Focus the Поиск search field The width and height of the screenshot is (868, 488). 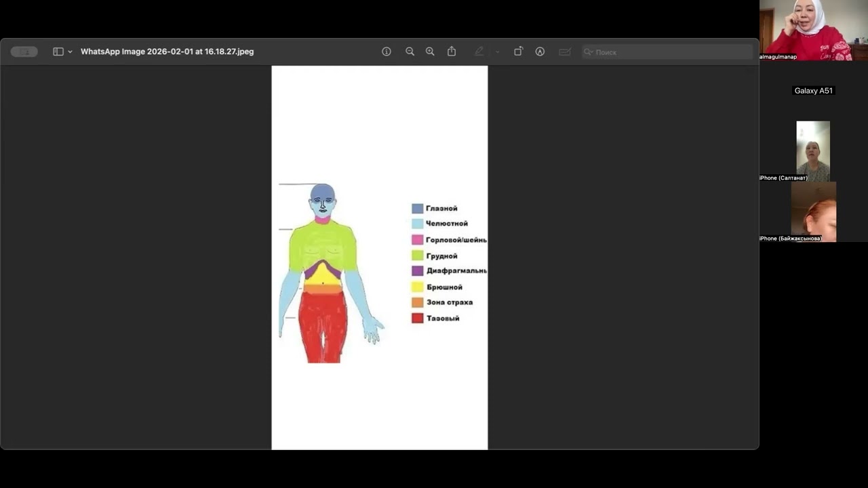(x=667, y=52)
